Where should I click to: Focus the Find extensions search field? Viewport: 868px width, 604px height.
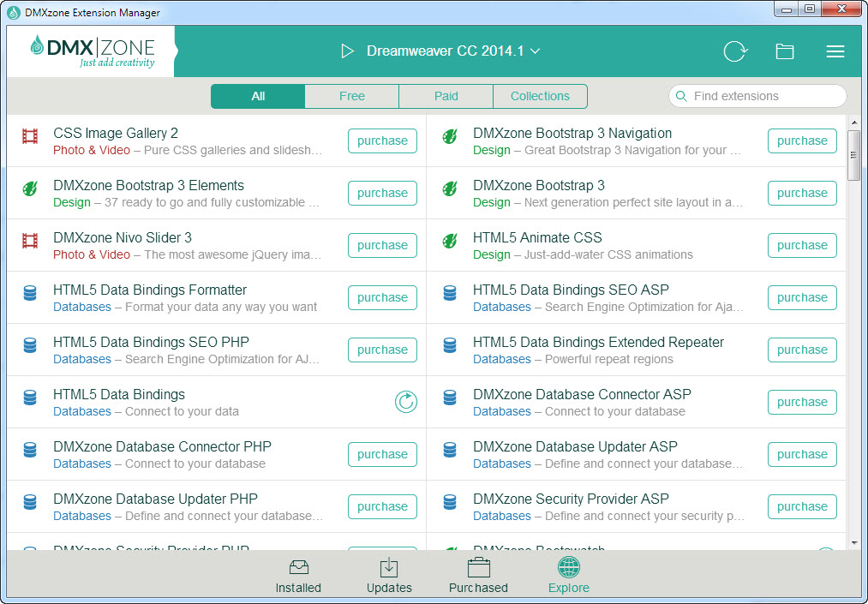[x=757, y=96]
